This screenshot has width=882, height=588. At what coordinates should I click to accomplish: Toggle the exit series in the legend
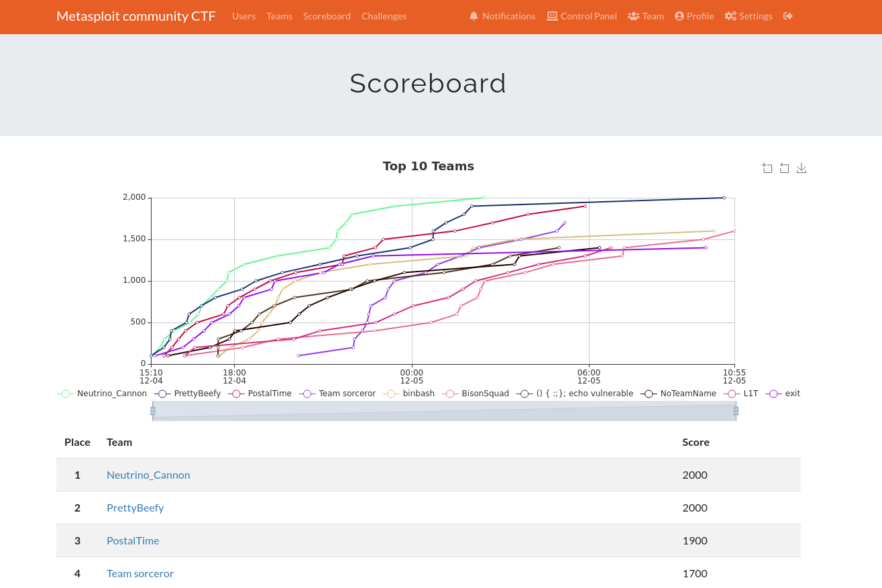click(x=783, y=394)
